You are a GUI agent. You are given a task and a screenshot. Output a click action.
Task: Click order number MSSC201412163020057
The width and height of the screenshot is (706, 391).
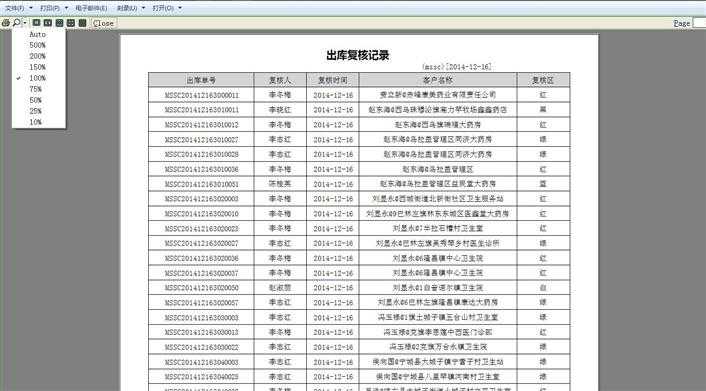click(x=202, y=303)
